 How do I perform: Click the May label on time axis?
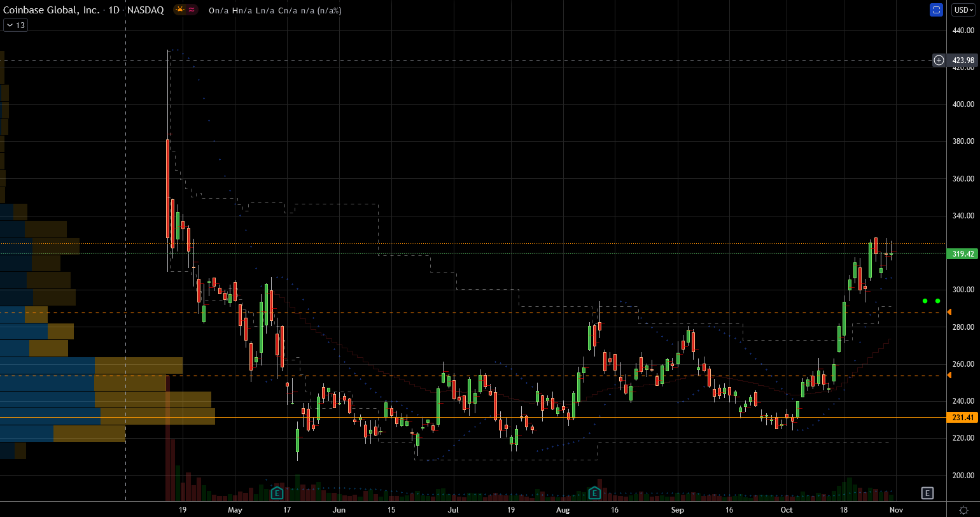point(235,510)
